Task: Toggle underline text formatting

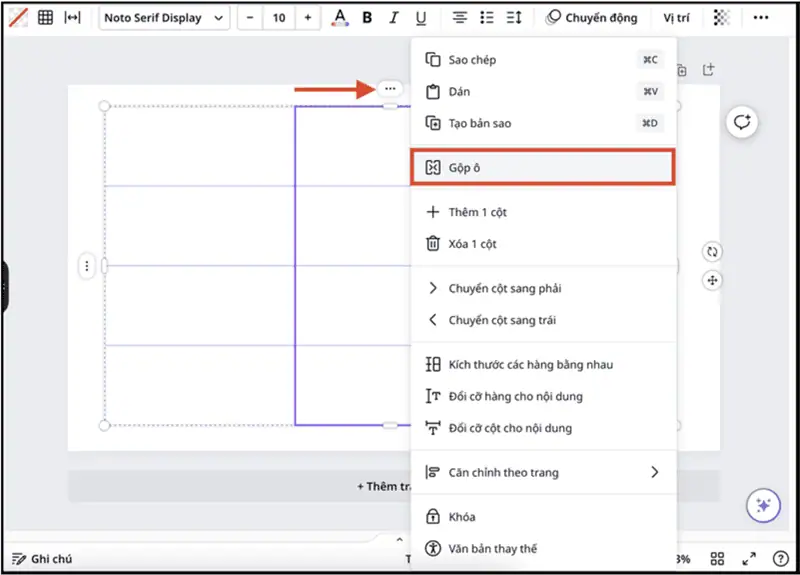Action: pos(421,18)
